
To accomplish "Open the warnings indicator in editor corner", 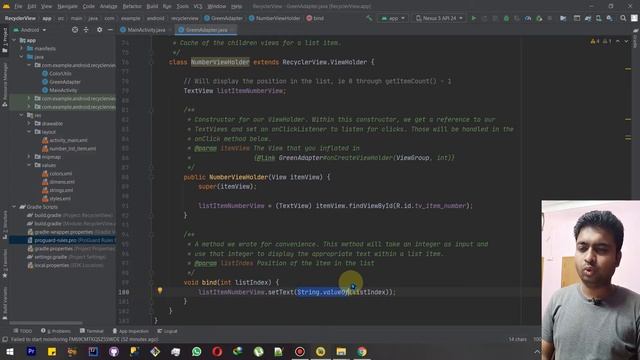I will (x=600, y=41).
